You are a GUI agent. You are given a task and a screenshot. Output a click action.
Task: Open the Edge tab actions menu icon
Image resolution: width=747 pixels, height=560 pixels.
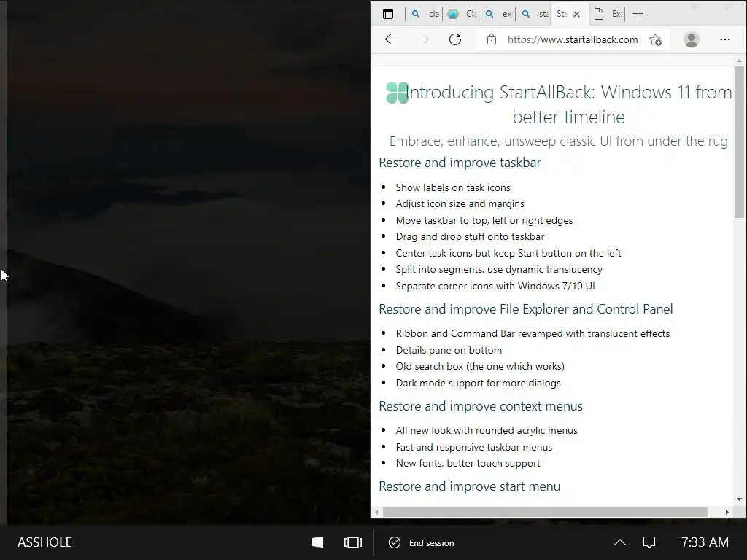tap(388, 14)
